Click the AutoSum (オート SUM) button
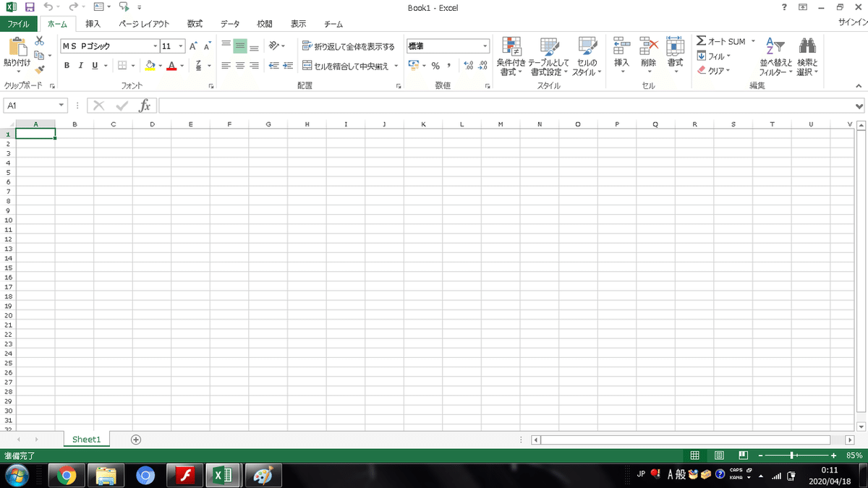868x488 pixels. (721, 41)
